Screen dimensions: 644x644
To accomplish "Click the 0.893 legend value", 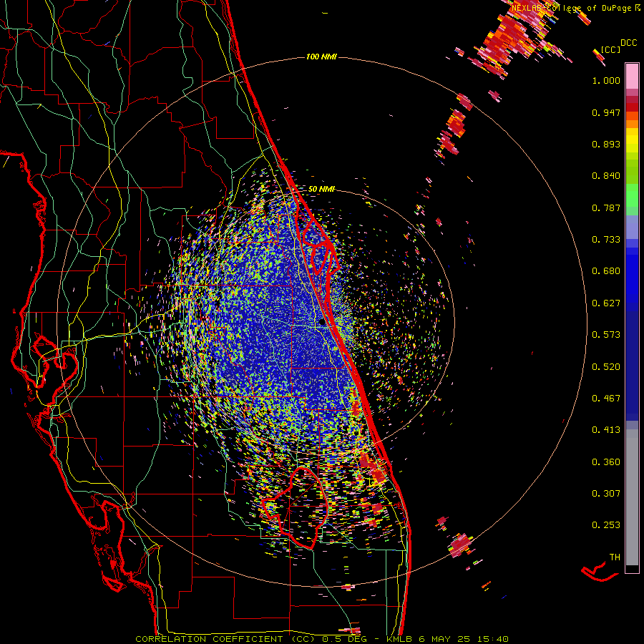I will tap(606, 144).
